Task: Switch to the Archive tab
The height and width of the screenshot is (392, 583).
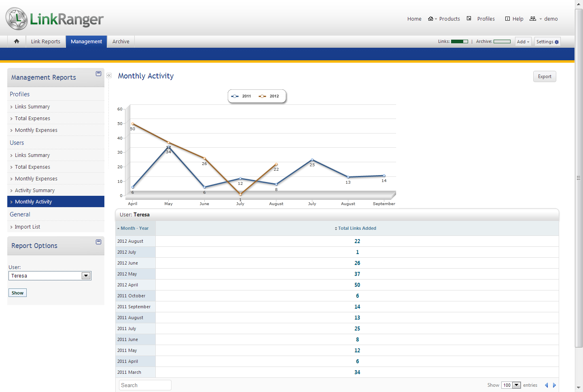Action: 121,42
